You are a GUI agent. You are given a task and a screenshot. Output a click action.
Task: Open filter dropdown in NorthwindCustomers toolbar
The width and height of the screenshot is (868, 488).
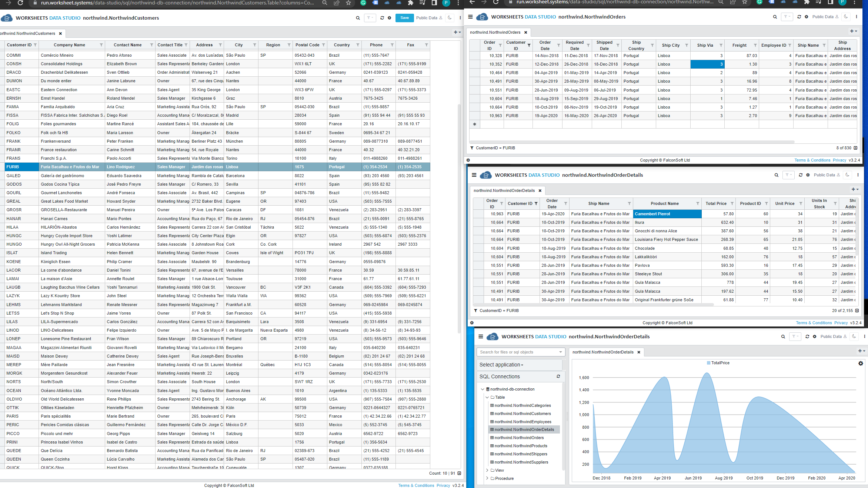pyautogui.click(x=370, y=18)
